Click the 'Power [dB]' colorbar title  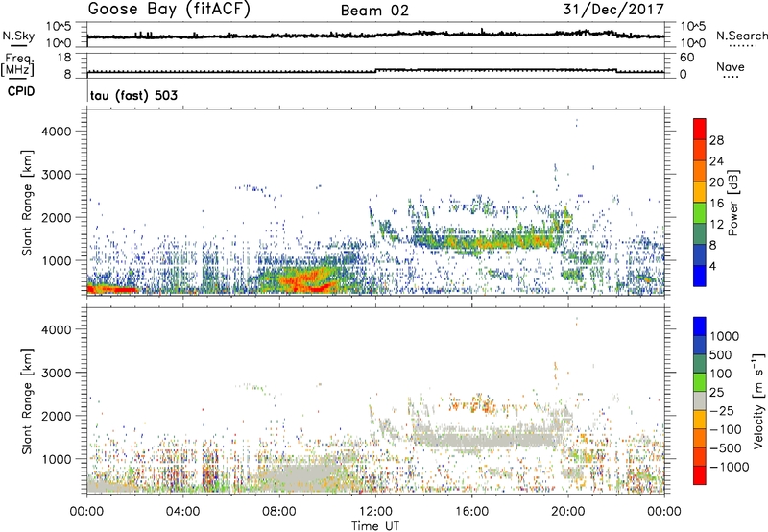732,203
